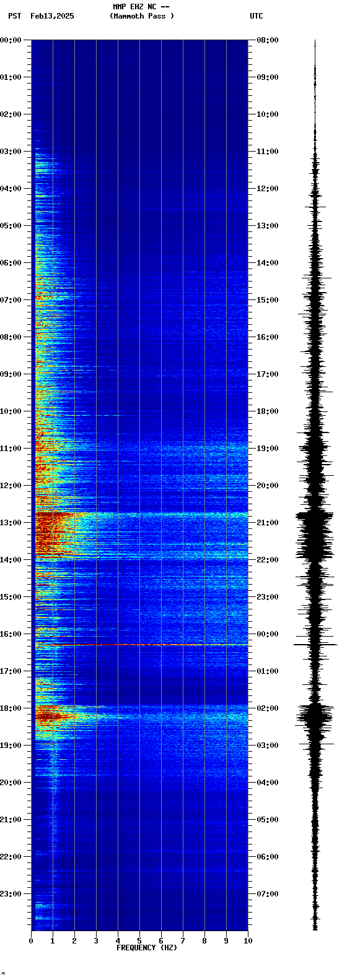Pick the UTC axis label '07:00'

click(x=268, y=894)
